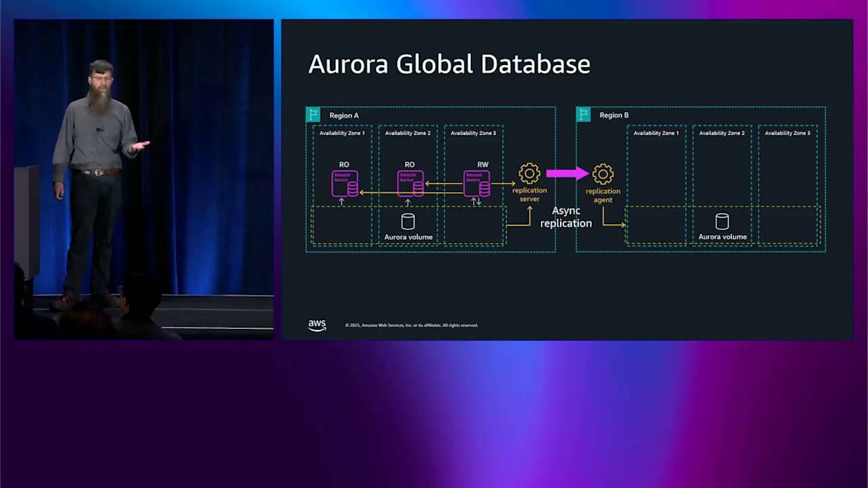Click the Amazon Web Services copyright notice
Screen dimensions: 868x488
coord(412,325)
